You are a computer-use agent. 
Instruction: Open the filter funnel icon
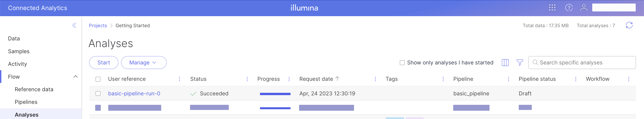click(520, 63)
